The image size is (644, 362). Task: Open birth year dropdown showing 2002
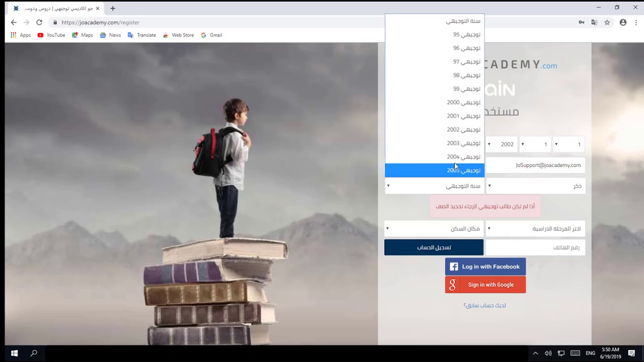pos(502,144)
